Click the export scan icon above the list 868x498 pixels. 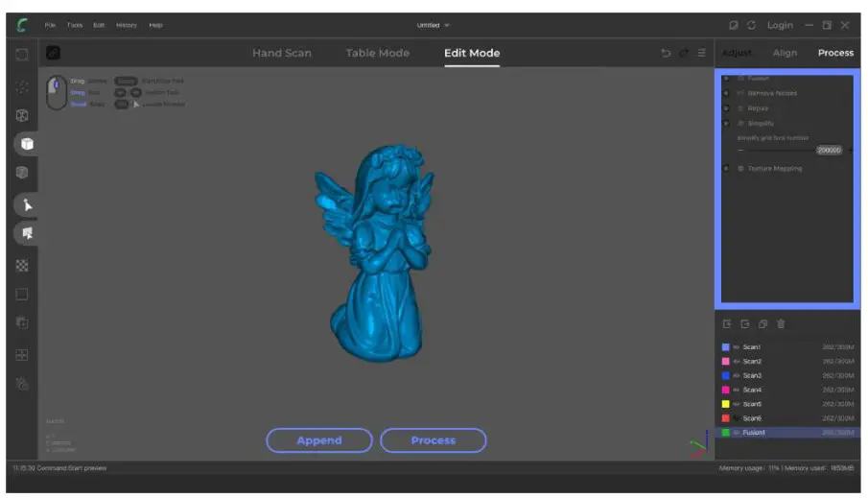[745, 324]
